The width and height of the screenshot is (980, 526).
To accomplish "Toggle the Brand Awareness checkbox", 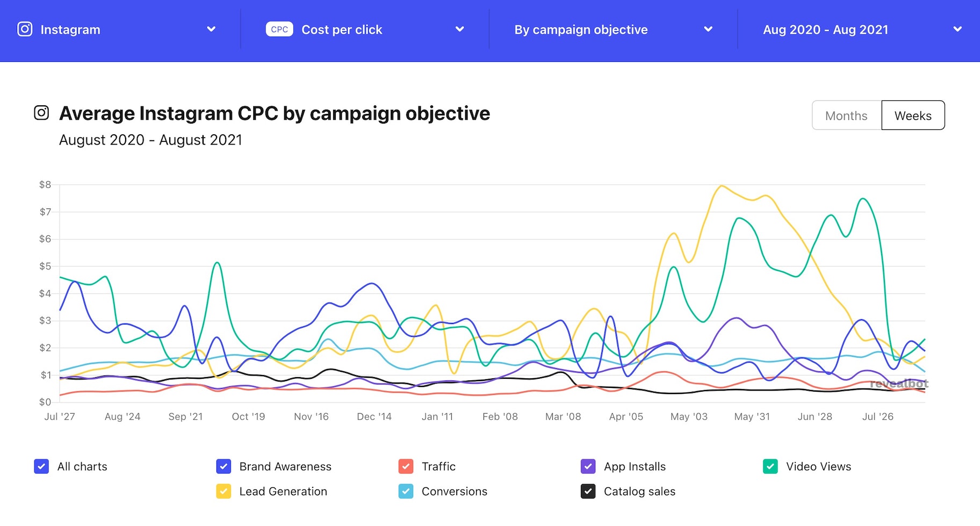I will pyautogui.click(x=224, y=466).
